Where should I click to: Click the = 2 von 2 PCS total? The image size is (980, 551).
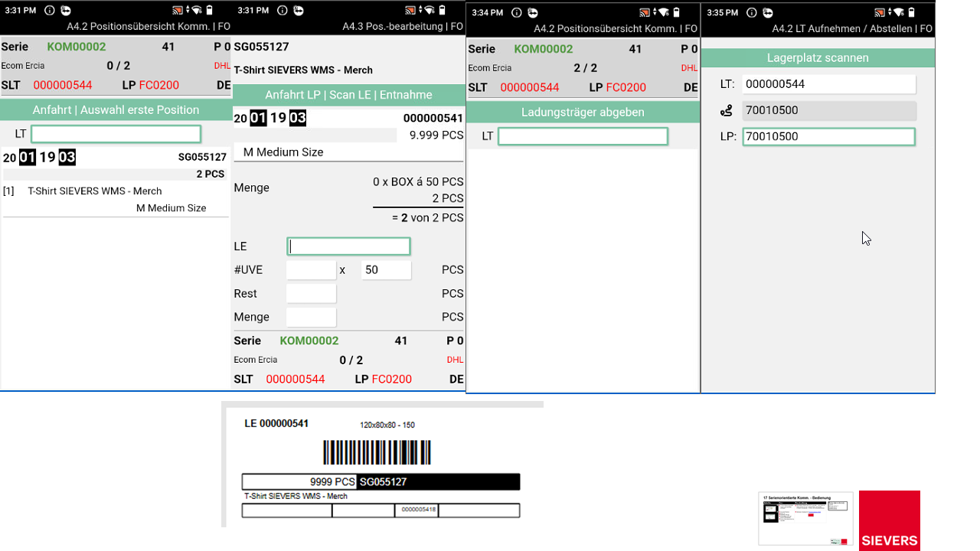point(428,218)
